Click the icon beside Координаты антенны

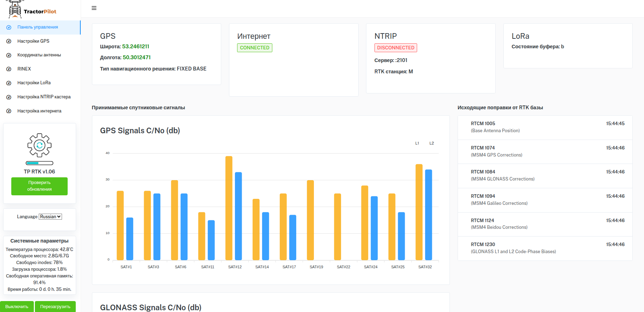click(x=9, y=55)
